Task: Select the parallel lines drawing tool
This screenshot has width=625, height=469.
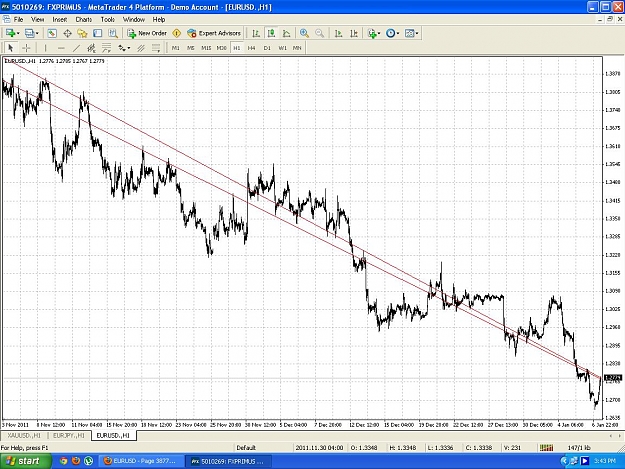Action: tap(141, 48)
